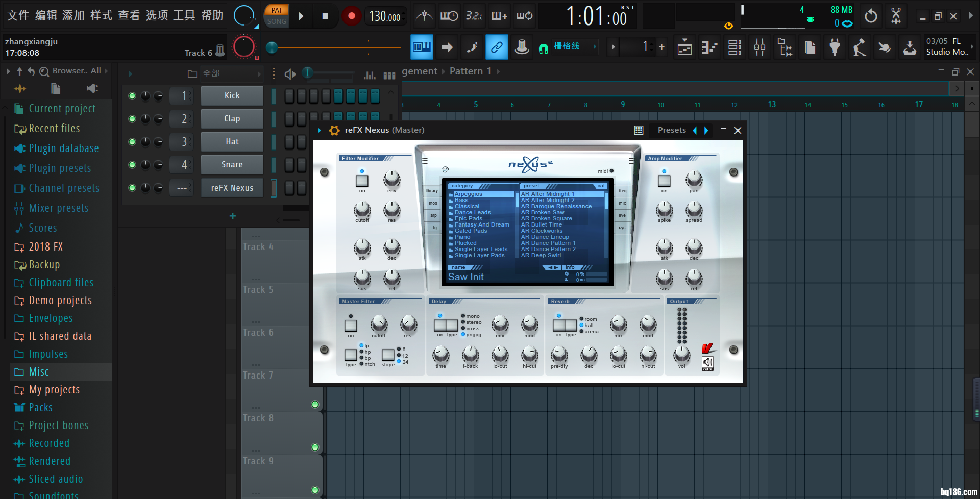Click the browser plugin speaker tab icon
Viewport: 980px width, 499px height.
[92, 89]
